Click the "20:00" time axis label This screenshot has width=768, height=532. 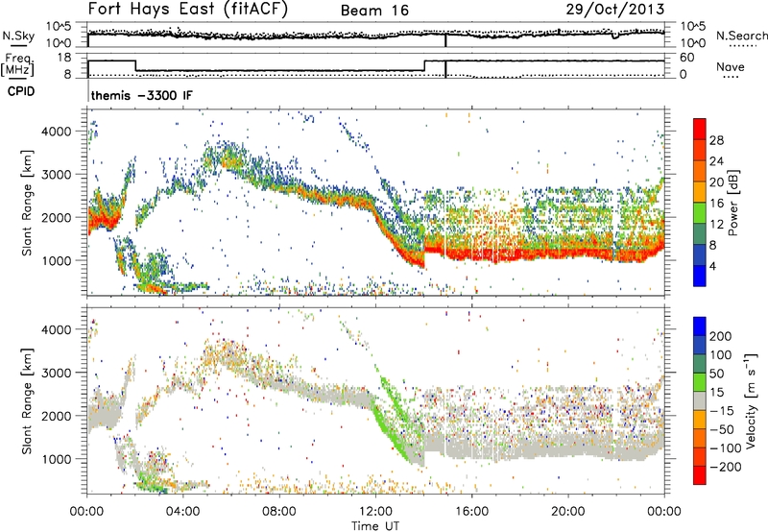click(568, 512)
